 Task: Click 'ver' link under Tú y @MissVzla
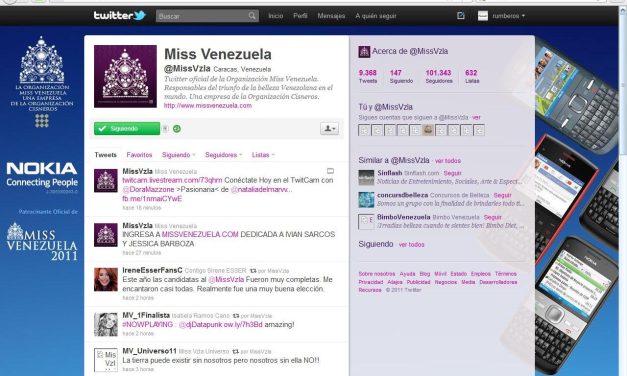476,118
